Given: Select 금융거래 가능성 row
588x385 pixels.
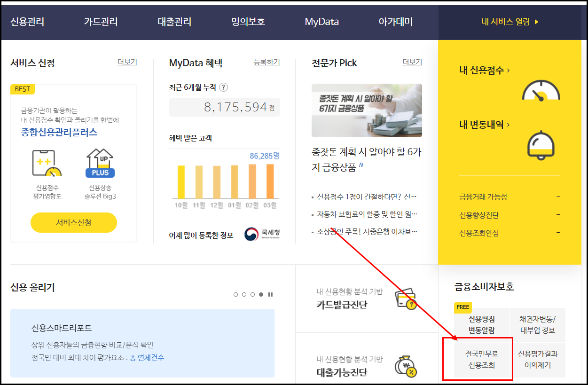Looking at the screenshot, I should tap(510, 197).
